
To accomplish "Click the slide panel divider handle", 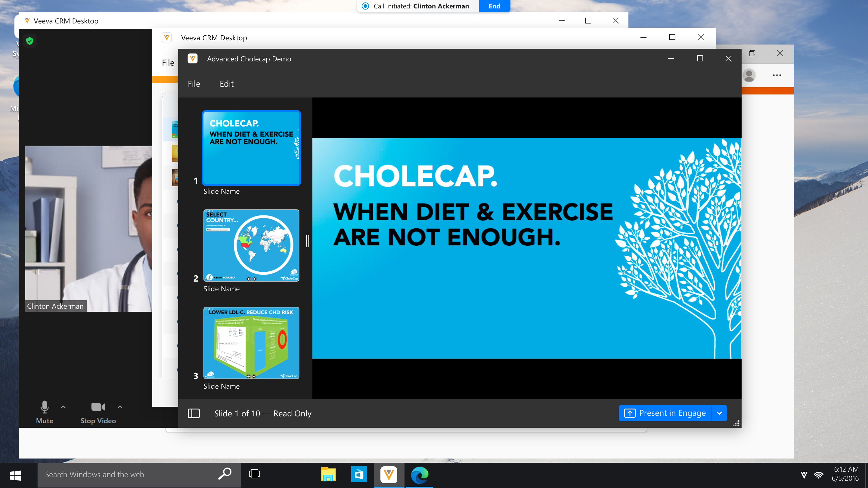I will [307, 242].
